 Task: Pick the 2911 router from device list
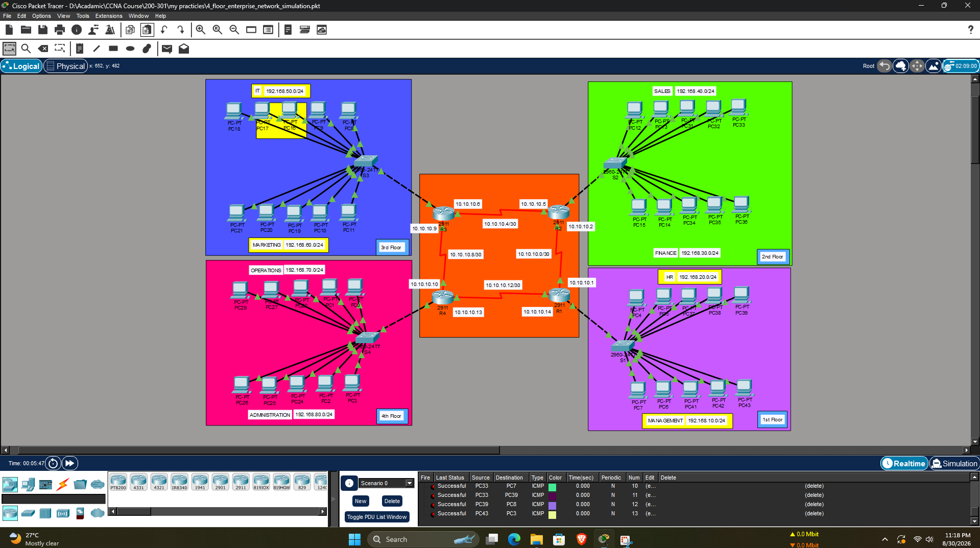(241, 482)
